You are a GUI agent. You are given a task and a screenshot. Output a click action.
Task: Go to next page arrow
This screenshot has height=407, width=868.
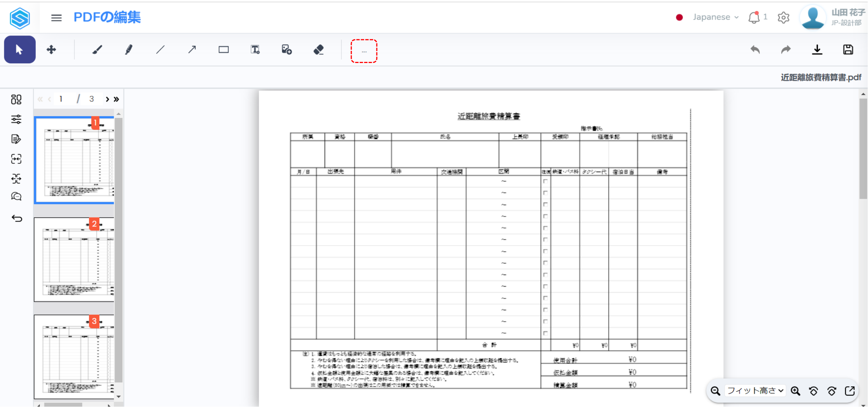coord(107,99)
